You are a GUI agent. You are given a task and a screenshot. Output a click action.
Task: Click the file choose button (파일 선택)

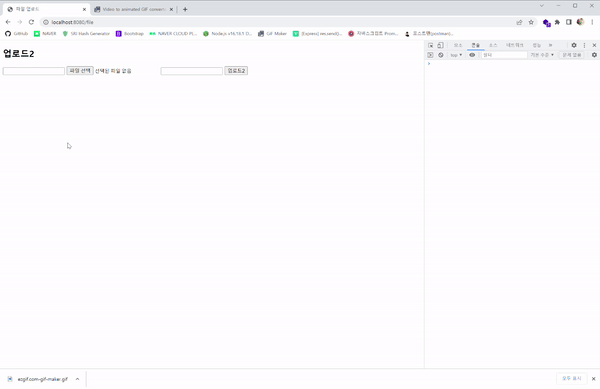pyautogui.click(x=80, y=71)
